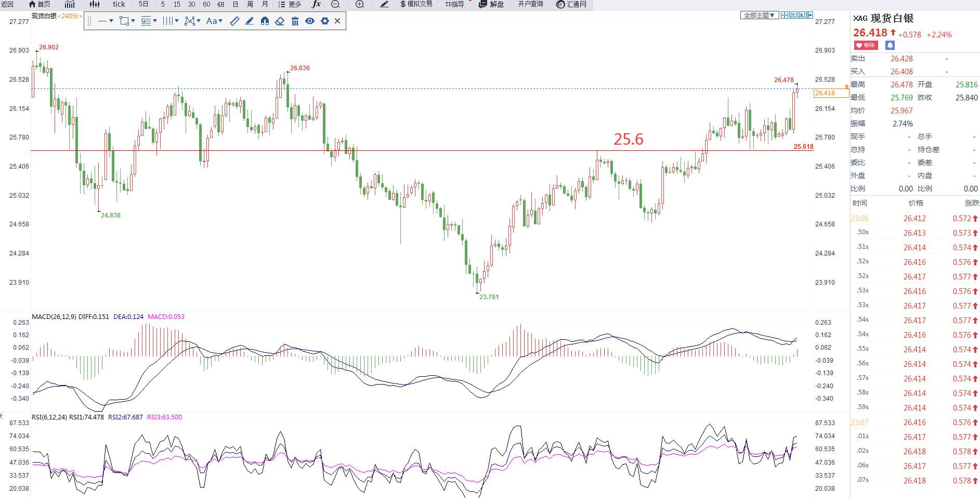Click the 卖出 price 26.428
Viewport: 980px width, 498px height.
pos(901,59)
